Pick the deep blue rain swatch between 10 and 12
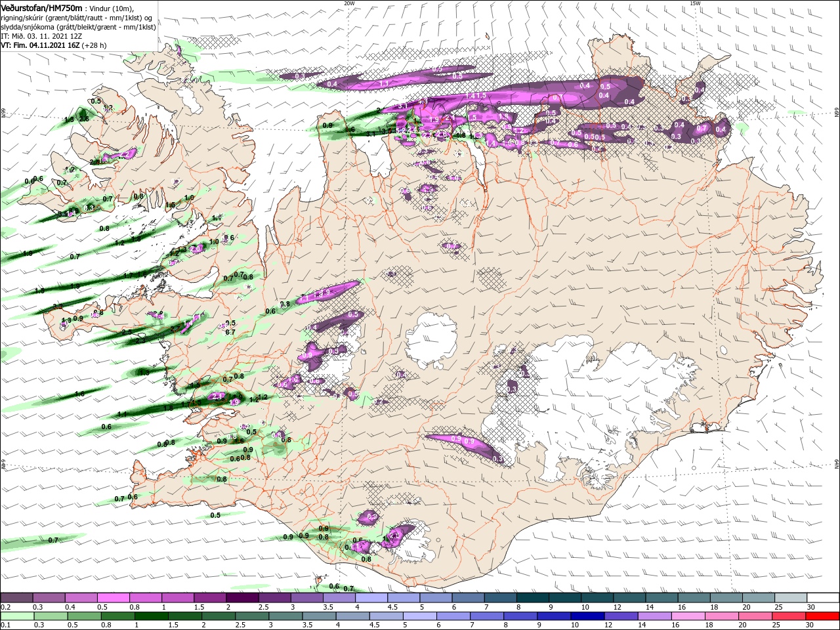Screen dimensions: 840x630 (588, 616)
